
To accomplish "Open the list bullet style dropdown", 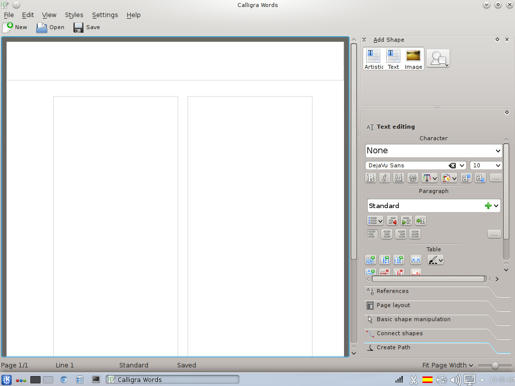I will pos(375,221).
